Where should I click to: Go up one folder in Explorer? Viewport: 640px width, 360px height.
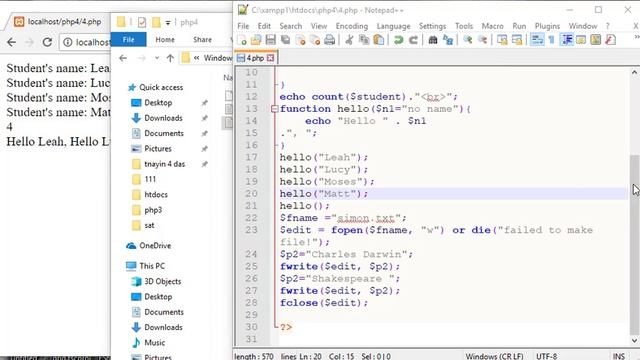tap(170, 58)
